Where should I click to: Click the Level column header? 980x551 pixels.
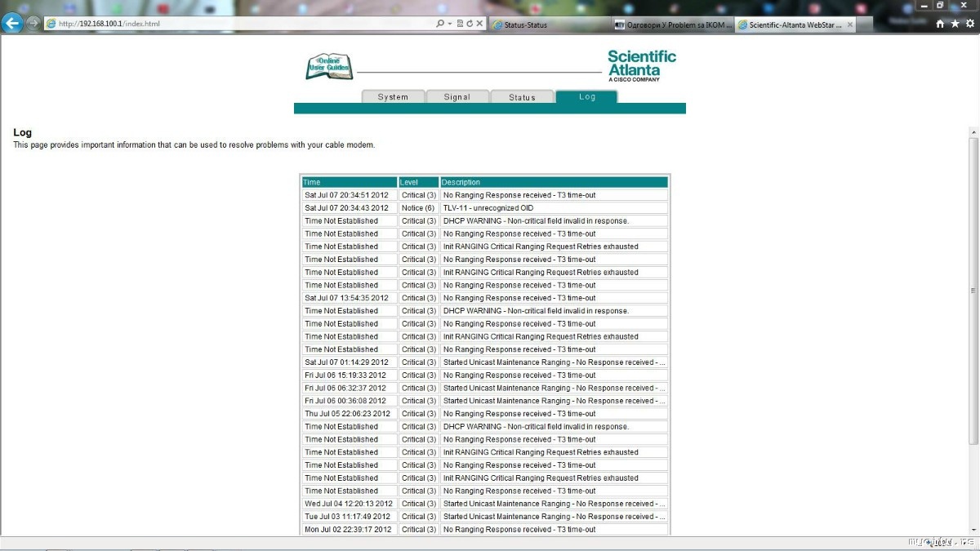click(419, 182)
